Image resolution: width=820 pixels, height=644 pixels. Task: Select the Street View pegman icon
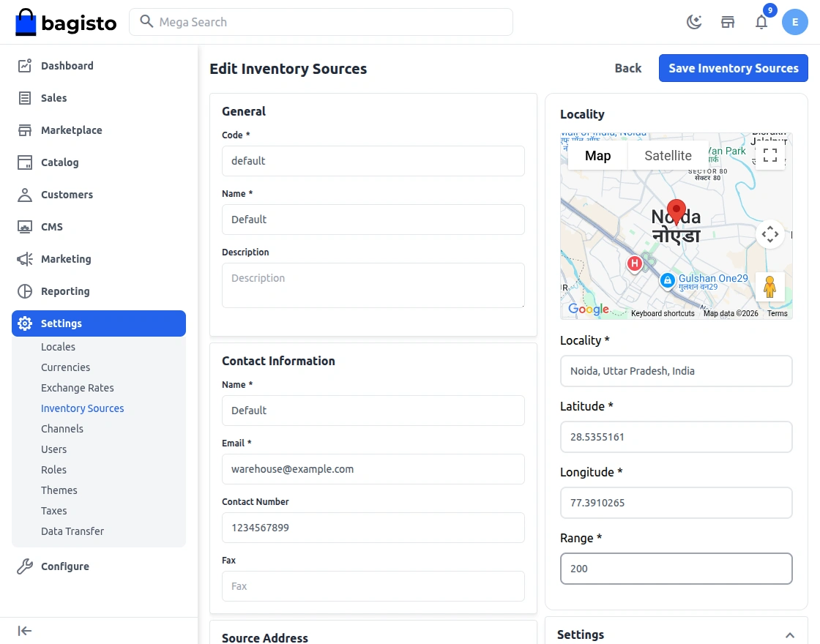coord(769,287)
